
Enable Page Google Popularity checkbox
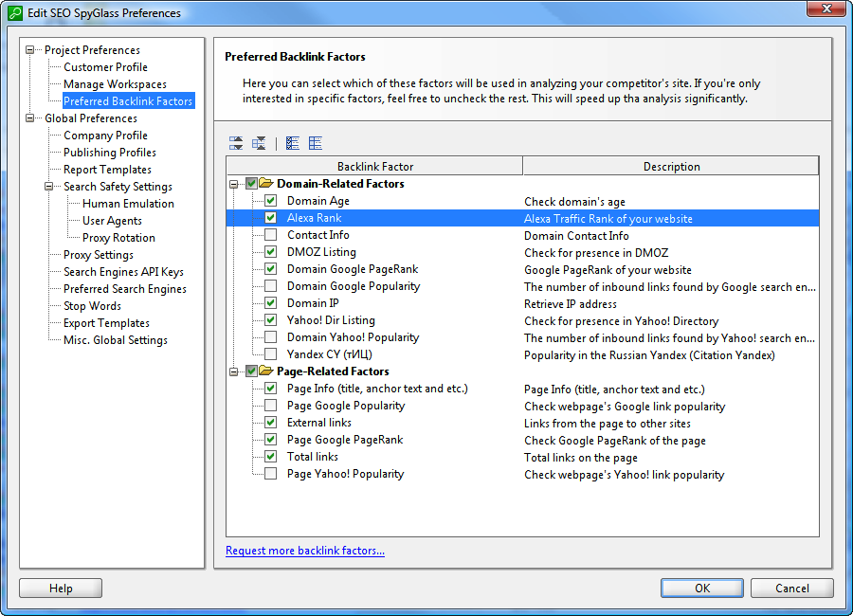[x=270, y=405]
